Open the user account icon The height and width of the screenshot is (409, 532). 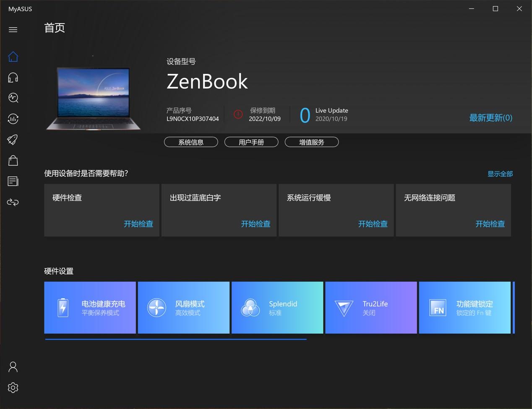coord(13,367)
